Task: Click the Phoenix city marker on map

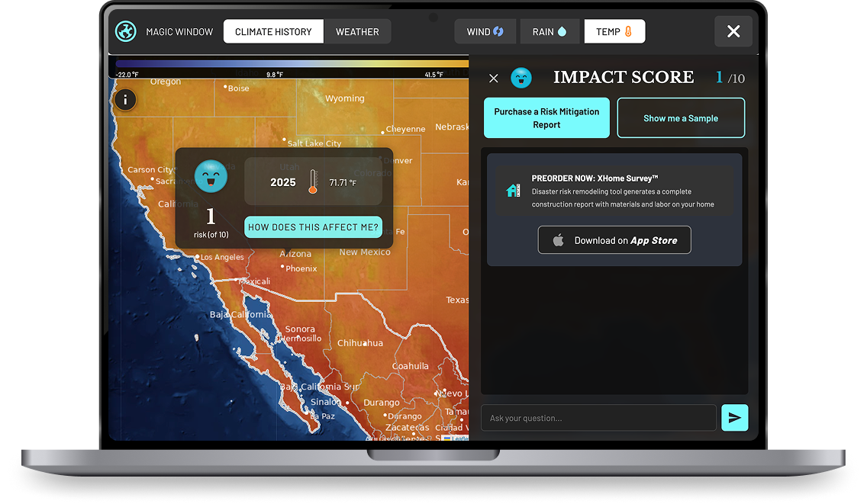Action: coord(282,267)
